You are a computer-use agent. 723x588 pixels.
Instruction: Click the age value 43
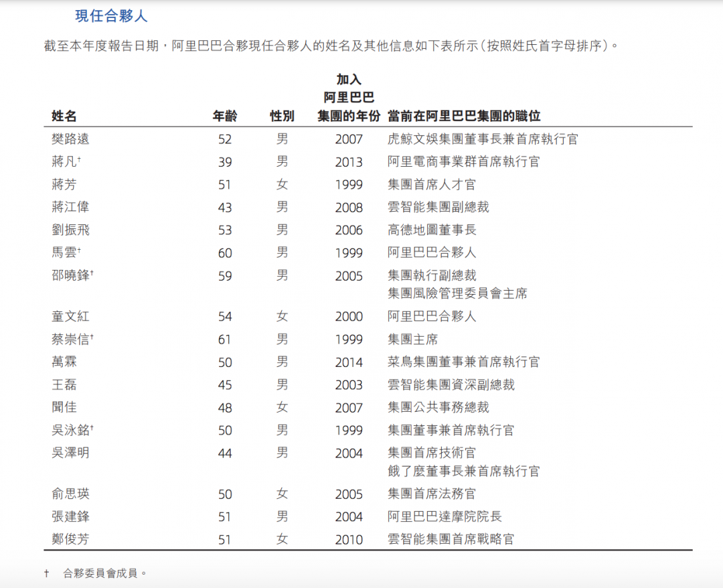tap(225, 208)
